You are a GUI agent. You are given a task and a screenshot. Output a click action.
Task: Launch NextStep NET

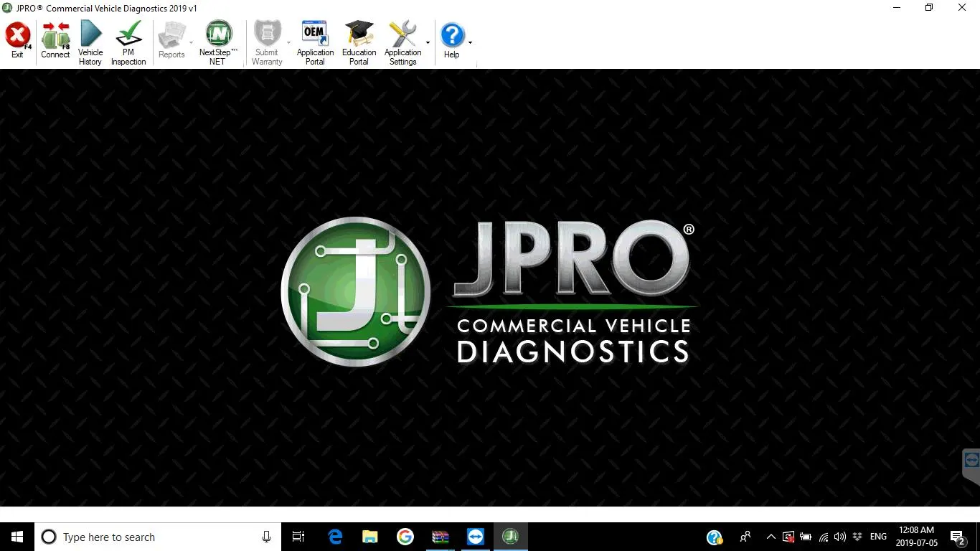(217, 43)
